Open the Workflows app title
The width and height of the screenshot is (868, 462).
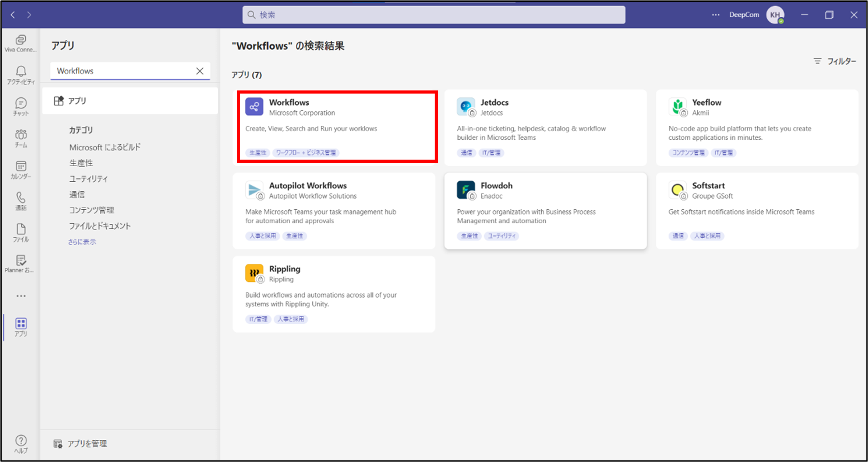(x=289, y=102)
